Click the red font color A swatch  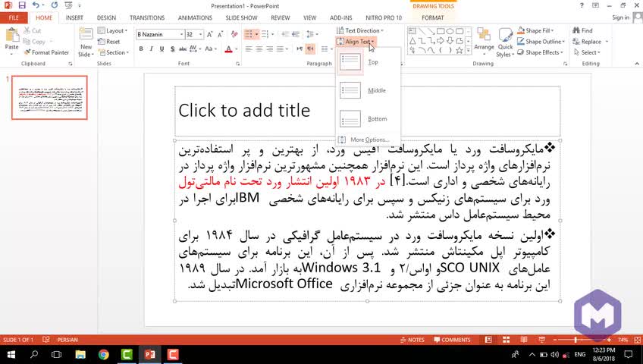229,49
